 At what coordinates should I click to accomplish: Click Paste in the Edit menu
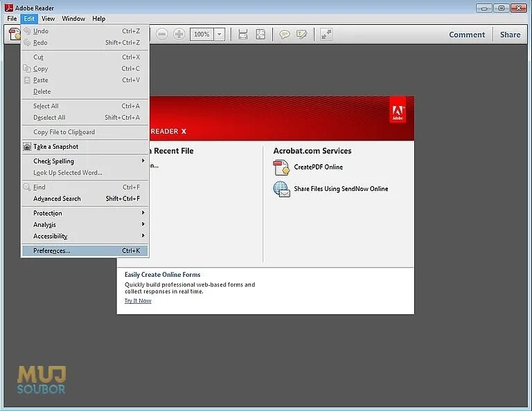point(85,80)
